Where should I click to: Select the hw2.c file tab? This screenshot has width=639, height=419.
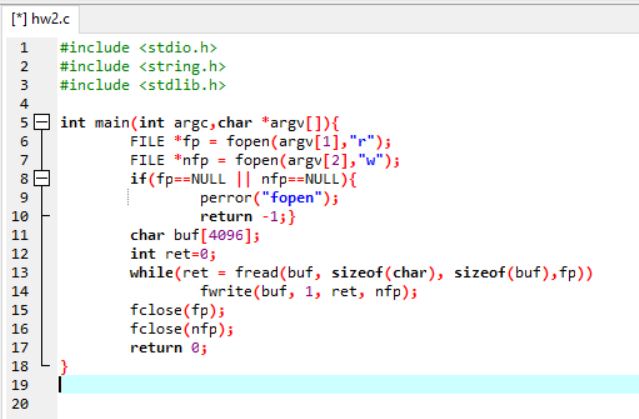pos(40,19)
